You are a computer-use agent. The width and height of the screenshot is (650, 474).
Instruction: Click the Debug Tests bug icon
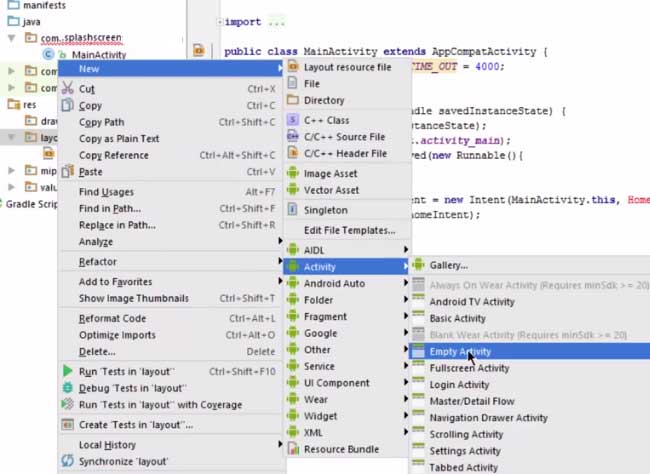pyautogui.click(x=67, y=387)
